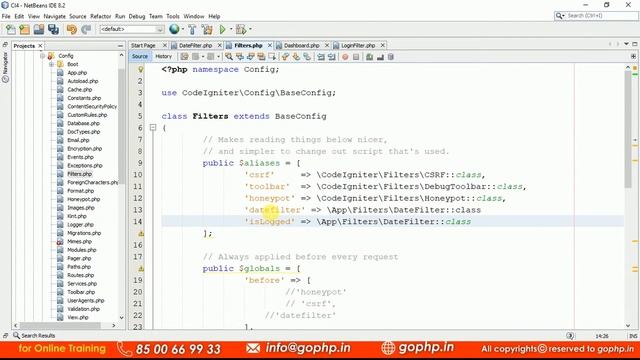Collapse the class fold marker on line 6
This screenshot has width=640, height=360.
click(x=153, y=128)
